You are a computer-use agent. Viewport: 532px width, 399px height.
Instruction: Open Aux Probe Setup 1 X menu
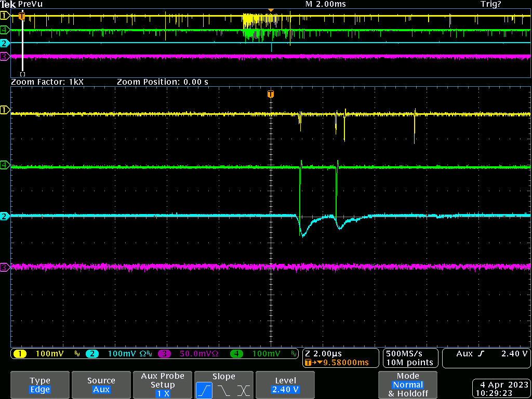pyautogui.click(x=163, y=385)
